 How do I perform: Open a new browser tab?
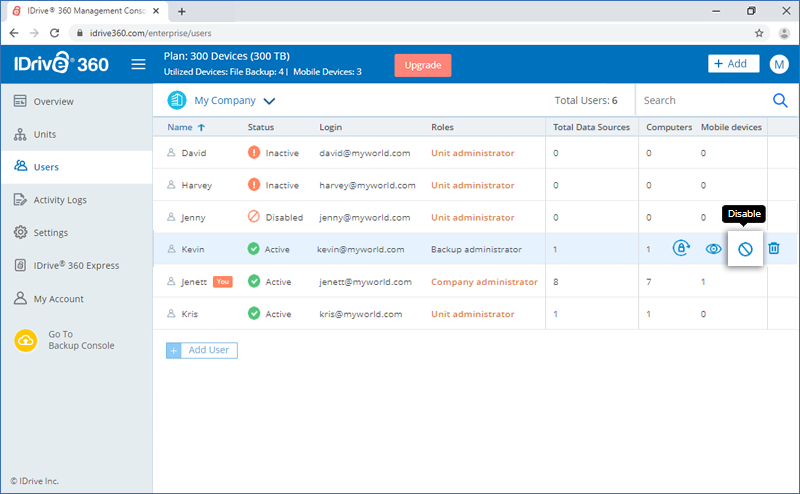[182, 11]
